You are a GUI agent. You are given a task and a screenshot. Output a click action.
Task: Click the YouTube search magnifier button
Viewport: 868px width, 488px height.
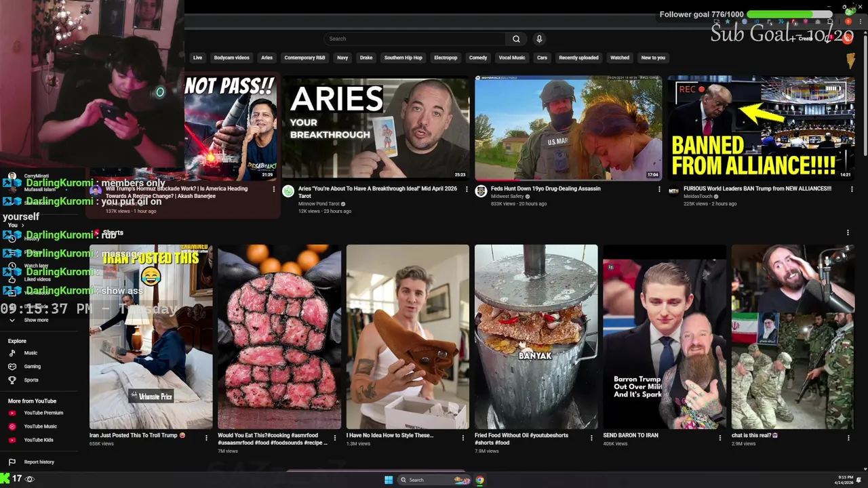[516, 39]
